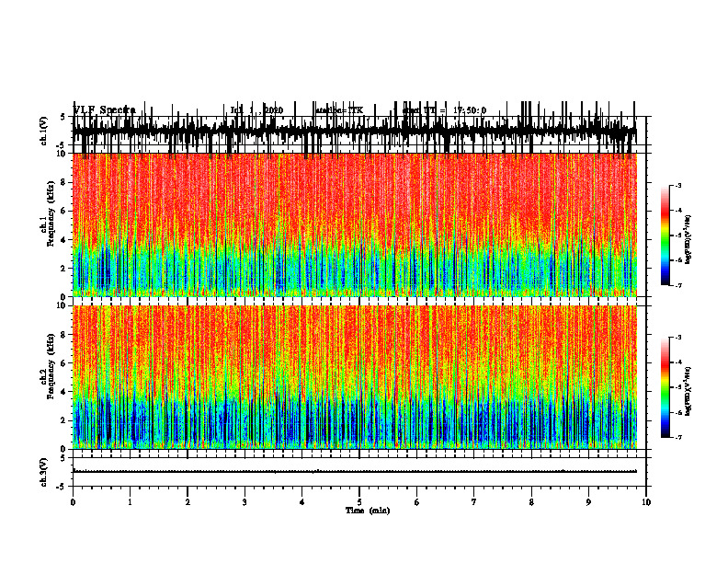
Task: Click the "station=ITK" header text
Action: [x=339, y=110]
